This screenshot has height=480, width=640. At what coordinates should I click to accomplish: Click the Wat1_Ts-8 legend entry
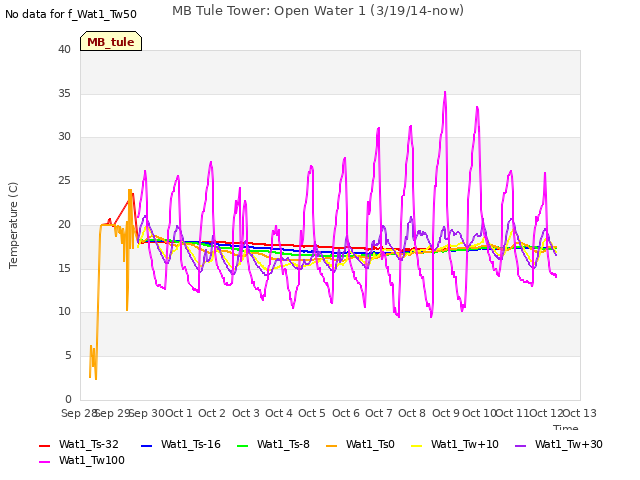tap(273, 444)
